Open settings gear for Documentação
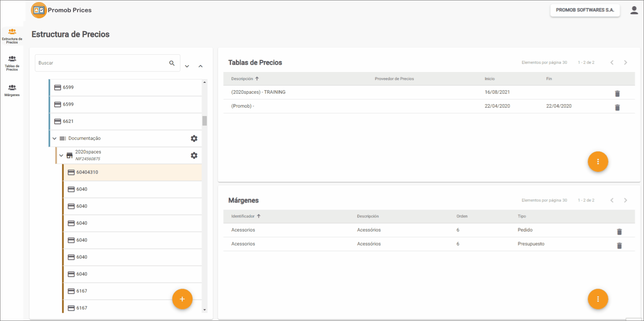 [194, 138]
